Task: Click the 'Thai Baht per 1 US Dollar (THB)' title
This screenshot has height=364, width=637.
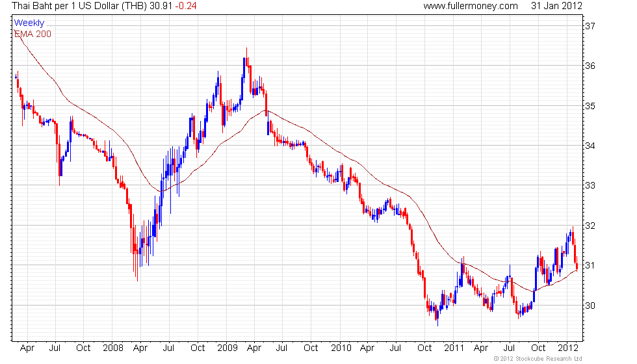Action: coord(79,6)
